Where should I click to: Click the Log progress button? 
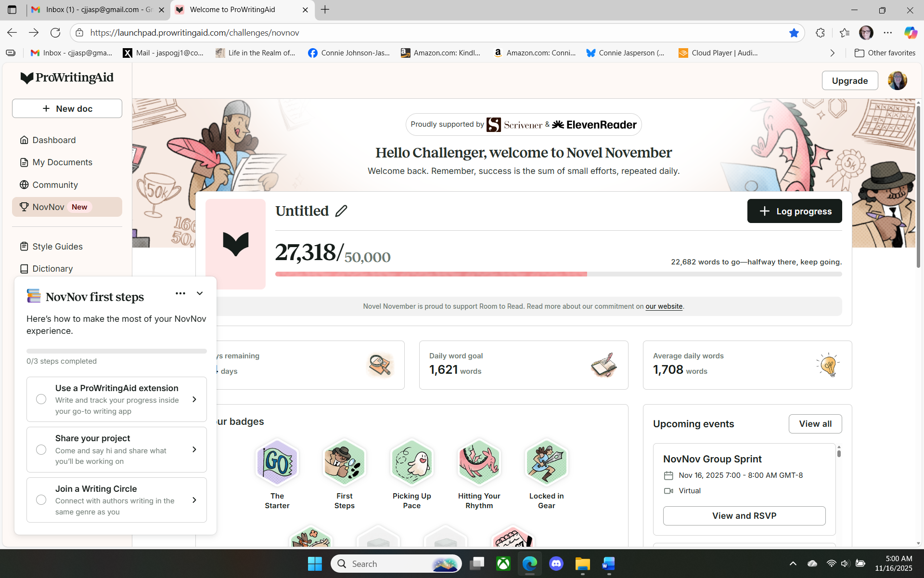[x=794, y=211]
